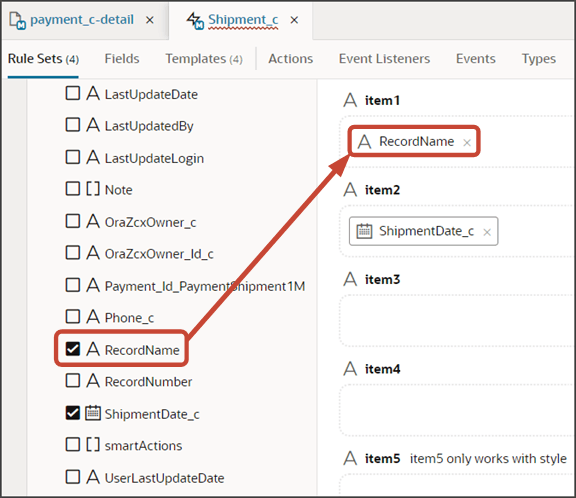Screen dimensions: 576x498
Task: Check the Phone_c checkbox
Action: point(73,317)
